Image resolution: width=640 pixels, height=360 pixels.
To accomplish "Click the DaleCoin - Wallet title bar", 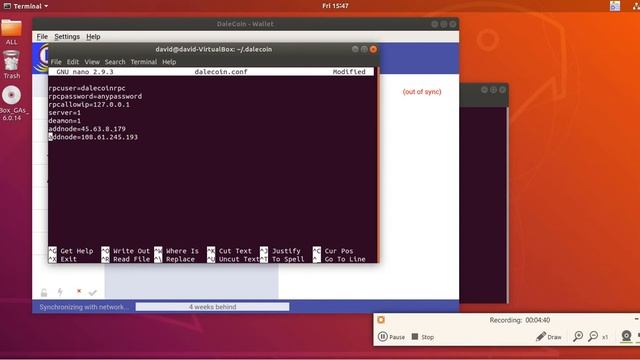I will (245, 24).
